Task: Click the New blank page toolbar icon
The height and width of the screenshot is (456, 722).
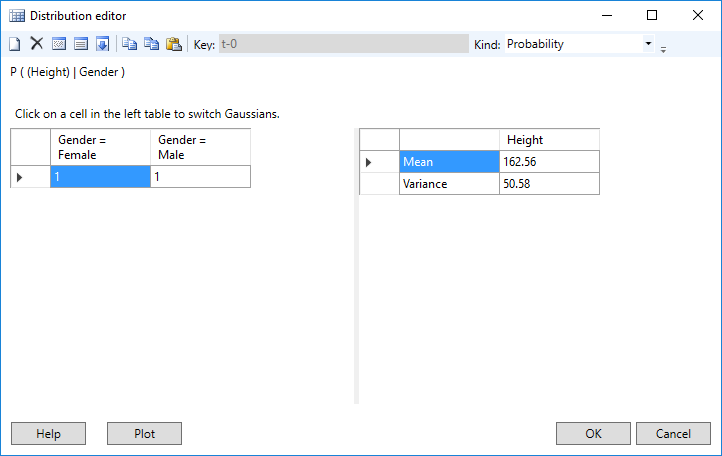Action: coord(15,44)
